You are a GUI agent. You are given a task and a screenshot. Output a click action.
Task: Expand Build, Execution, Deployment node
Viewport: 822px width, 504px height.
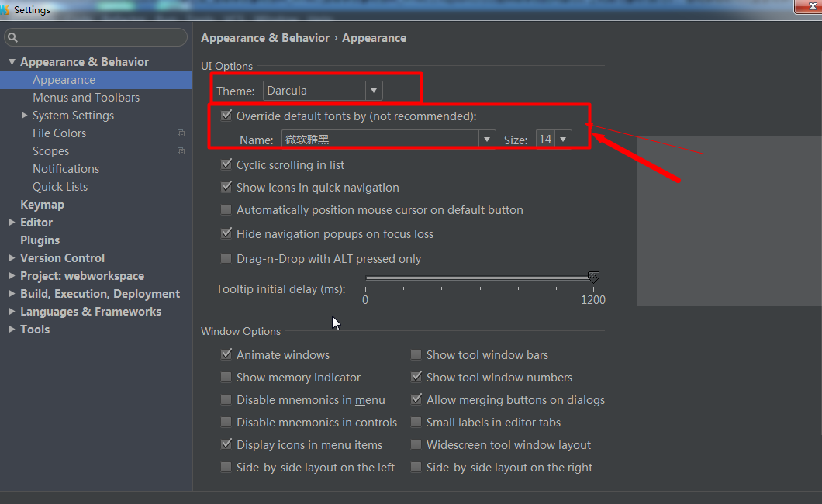pos(12,293)
